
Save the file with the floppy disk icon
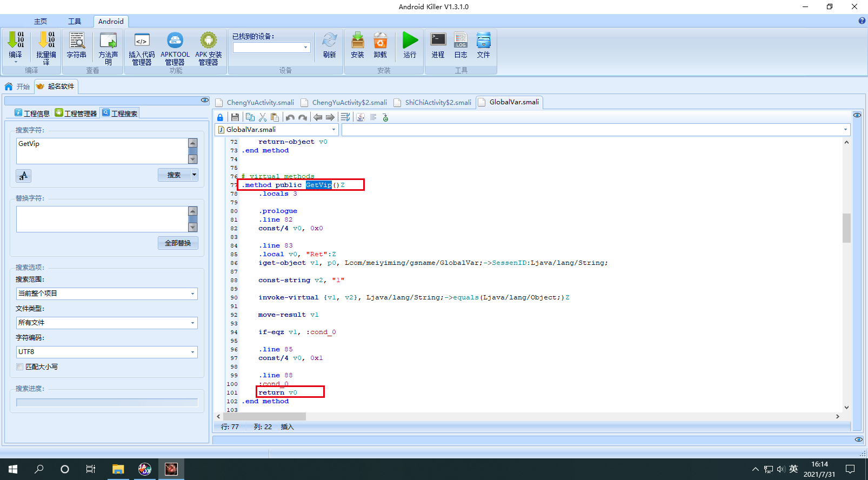point(235,117)
